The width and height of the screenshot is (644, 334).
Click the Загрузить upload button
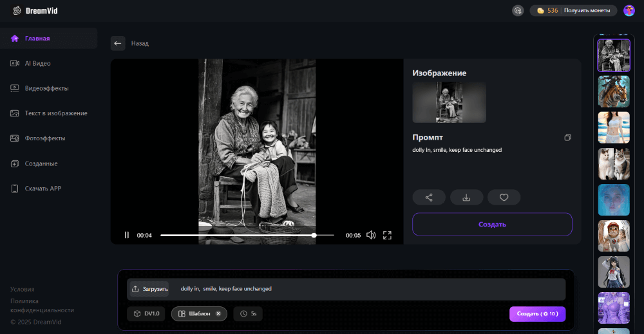[149, 289]
